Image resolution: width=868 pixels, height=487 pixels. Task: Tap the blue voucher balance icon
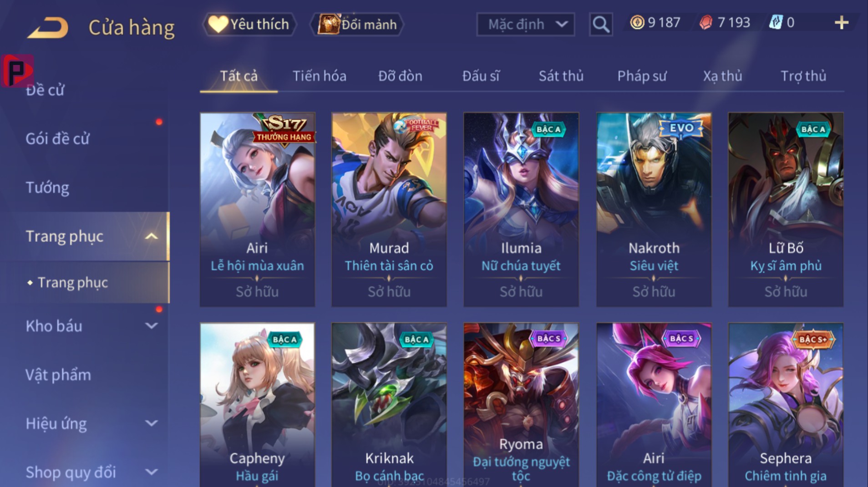(776, 22)
